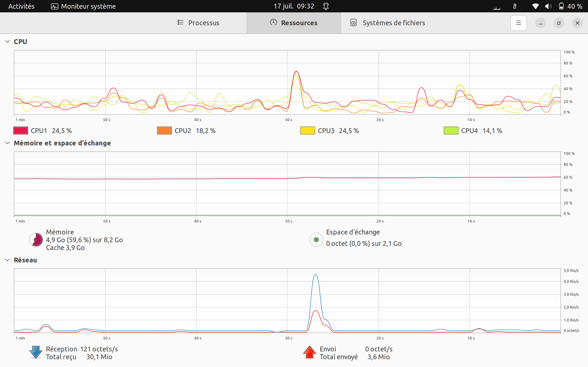Screen dimensions: 588x367
Task: Open the notification bell in top bar
Action: pos(326,6)
